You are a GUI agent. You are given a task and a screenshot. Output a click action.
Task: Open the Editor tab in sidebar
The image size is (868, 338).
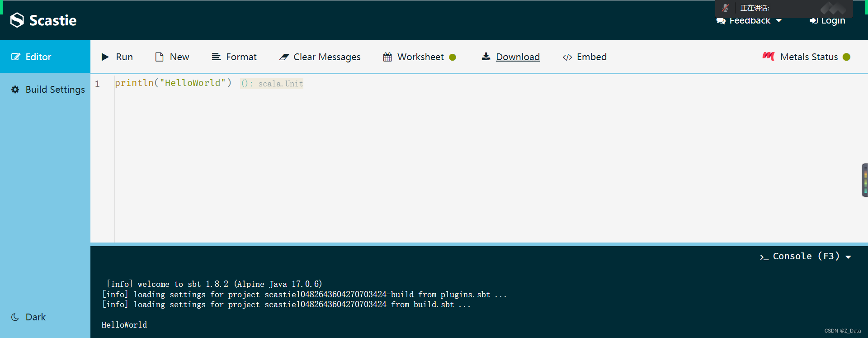pos(45,57)
